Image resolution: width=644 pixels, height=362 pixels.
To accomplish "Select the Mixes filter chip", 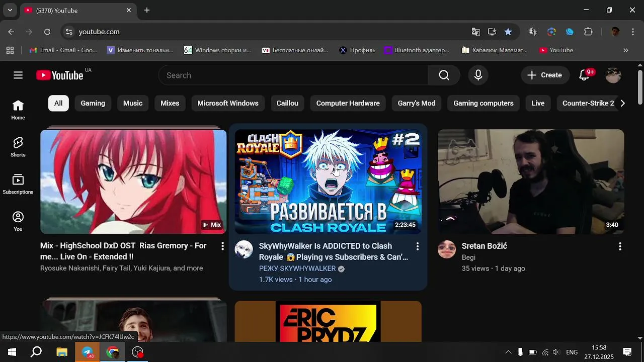I will tap(170, 103).
